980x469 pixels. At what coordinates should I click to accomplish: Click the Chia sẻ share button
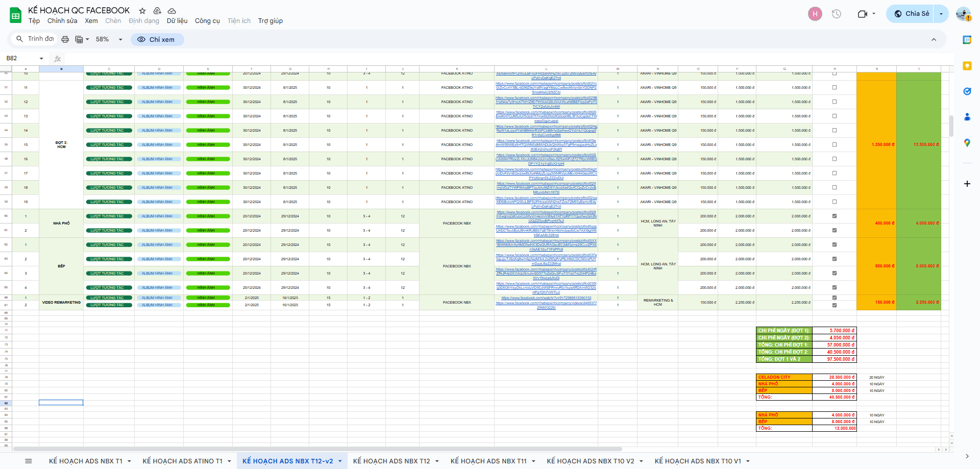[x=912, y=14]
